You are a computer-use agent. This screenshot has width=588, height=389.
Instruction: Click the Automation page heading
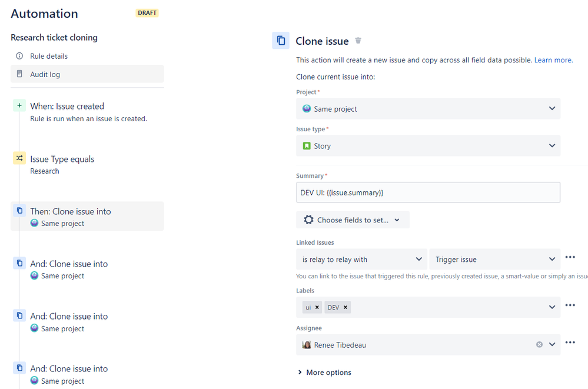(x=44, y=14)
